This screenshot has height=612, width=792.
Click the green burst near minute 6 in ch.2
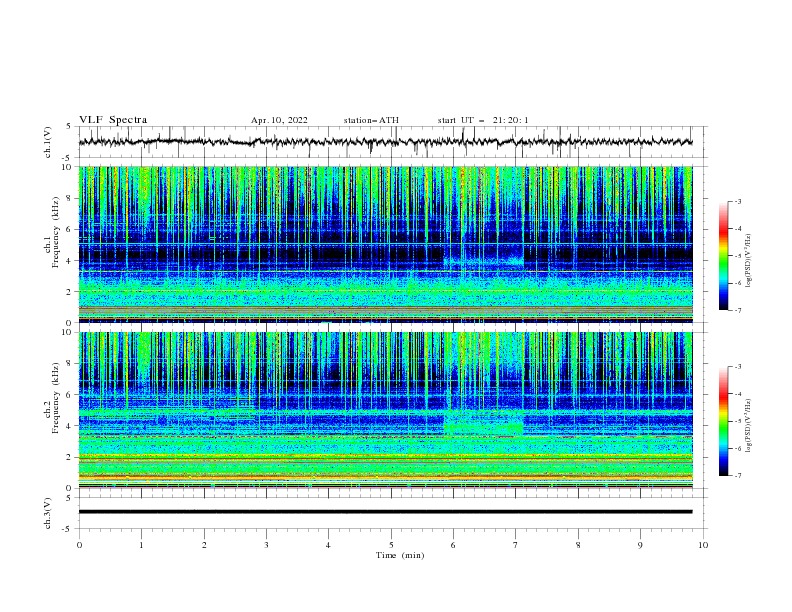pos(484,425)
